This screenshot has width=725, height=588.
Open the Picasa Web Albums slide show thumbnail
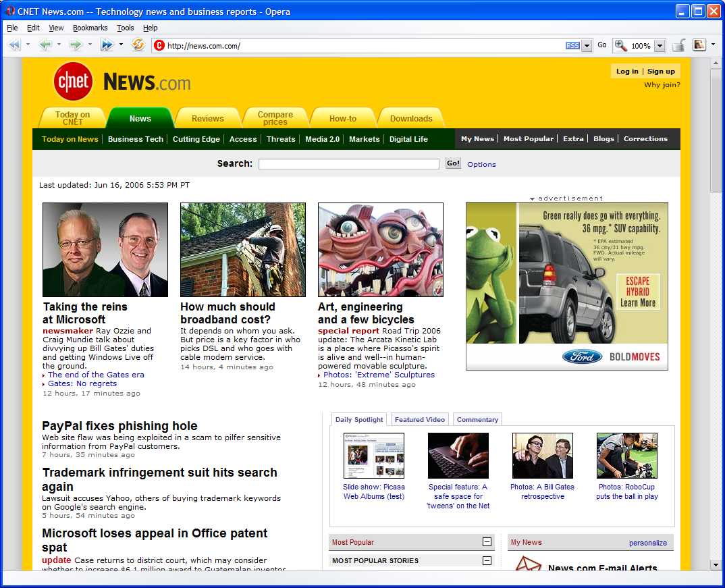coord(373,455)
